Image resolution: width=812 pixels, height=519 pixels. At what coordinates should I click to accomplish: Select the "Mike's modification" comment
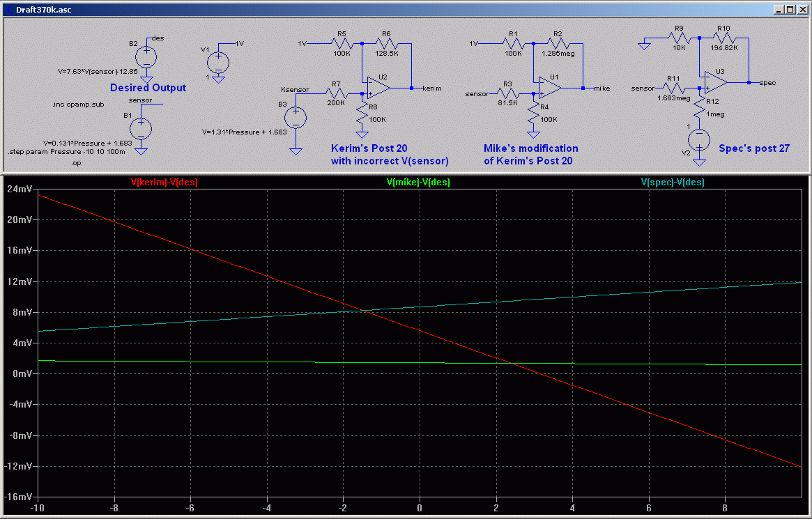[531, 148]
